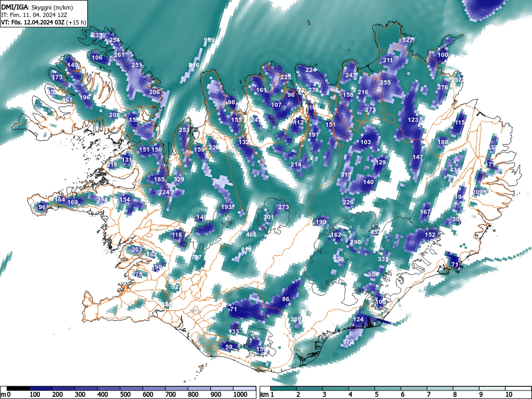The width and height of the screenshot is (532, 399).
Task: Click the visibility value '154'
Action: point(124,199)
